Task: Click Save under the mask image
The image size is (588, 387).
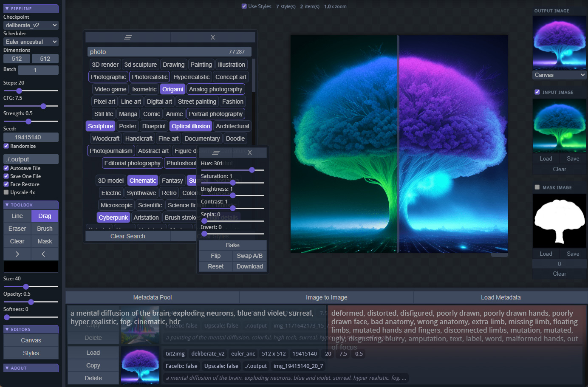Action: [573, 254]
